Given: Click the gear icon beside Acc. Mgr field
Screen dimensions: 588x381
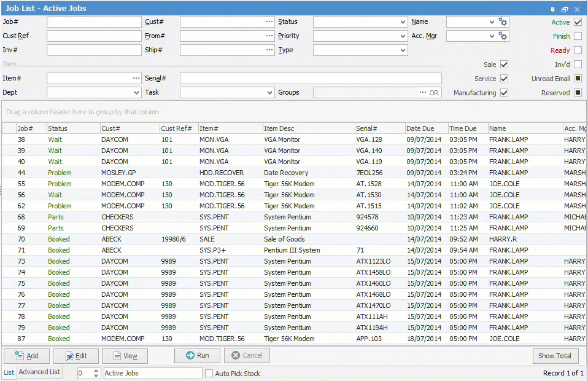Looking at the screenshot, I should (x=503, y=36).
